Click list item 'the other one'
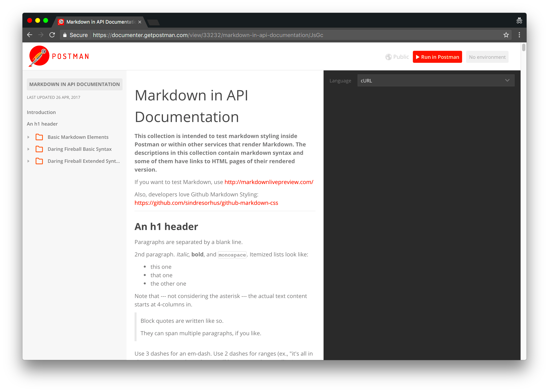Screen dimensions: 549x392 coord(168,284)
